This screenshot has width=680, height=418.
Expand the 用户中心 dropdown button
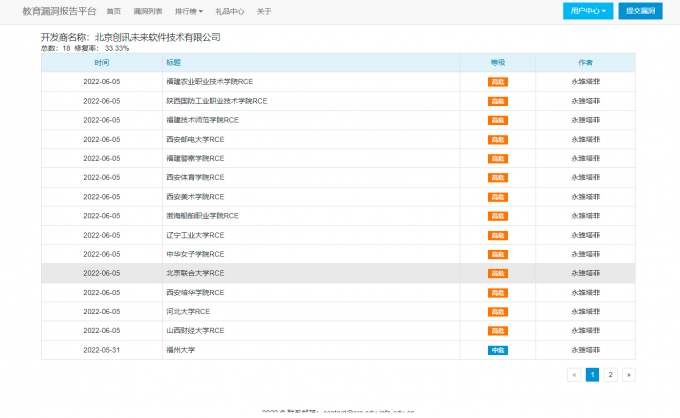coord(588,11)
